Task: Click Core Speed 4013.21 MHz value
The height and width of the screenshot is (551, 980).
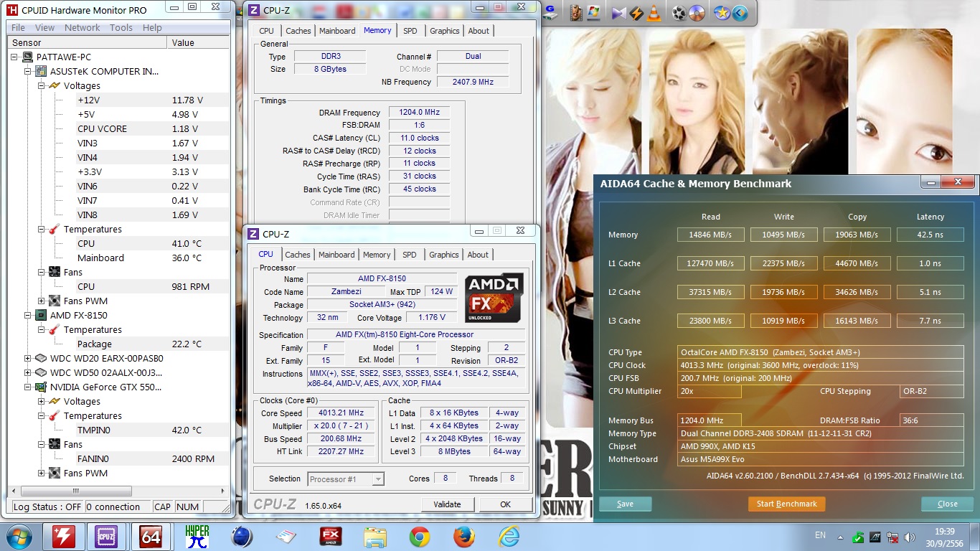Action: 342,413
